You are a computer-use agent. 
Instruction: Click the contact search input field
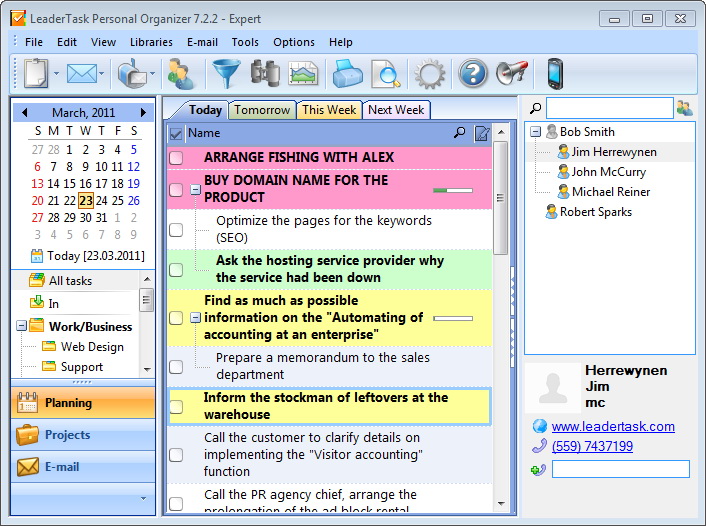click(609, 108)
